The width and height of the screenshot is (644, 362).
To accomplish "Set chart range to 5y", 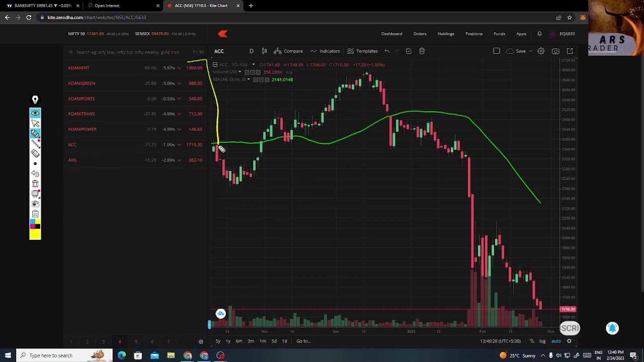I will pos(218,341).
